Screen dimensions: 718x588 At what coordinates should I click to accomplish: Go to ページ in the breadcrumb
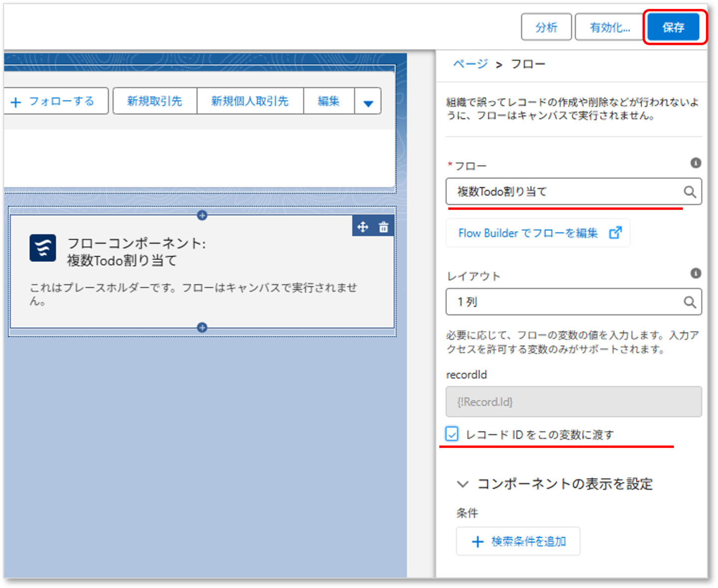tap(470, 64)
